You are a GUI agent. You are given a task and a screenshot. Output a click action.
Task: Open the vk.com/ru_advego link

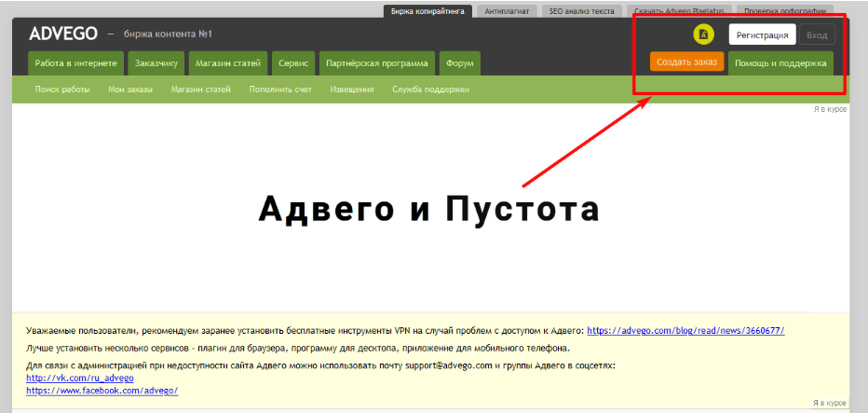(x=80, y=379)
